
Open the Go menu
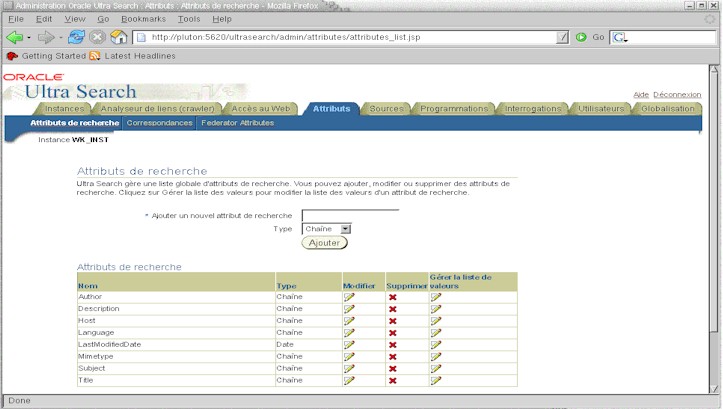click(103, 19)
